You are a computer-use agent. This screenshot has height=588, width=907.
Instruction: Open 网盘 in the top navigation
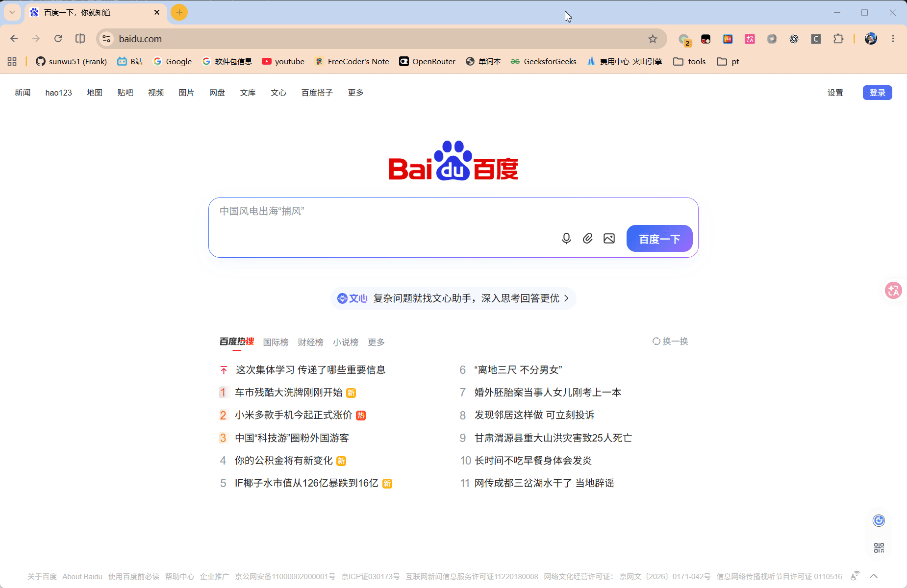217,93
